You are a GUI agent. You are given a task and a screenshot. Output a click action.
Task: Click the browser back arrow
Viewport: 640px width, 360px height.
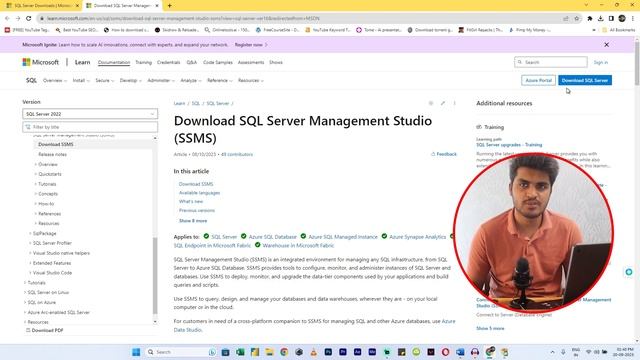7,18
